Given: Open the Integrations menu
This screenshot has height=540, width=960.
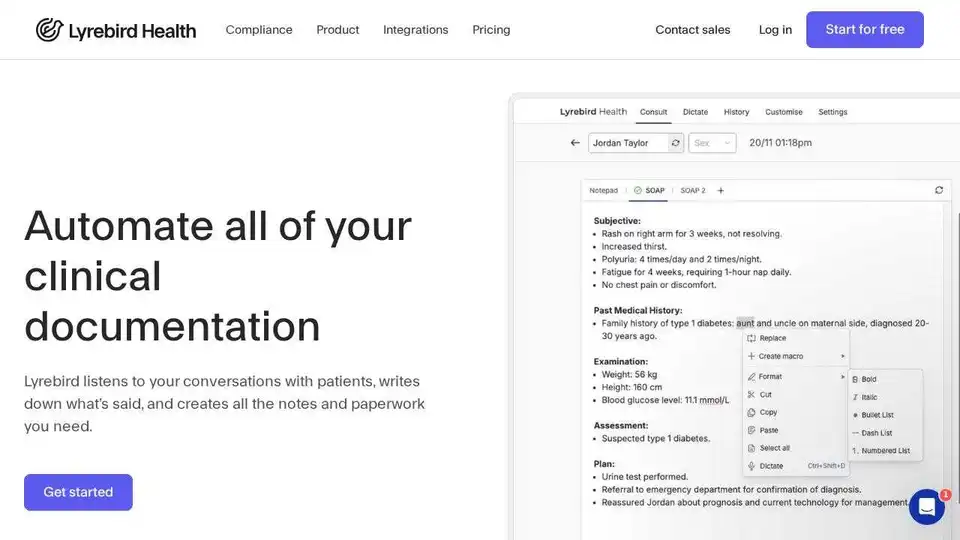Looking at the screenshot, I should (416, 29).
